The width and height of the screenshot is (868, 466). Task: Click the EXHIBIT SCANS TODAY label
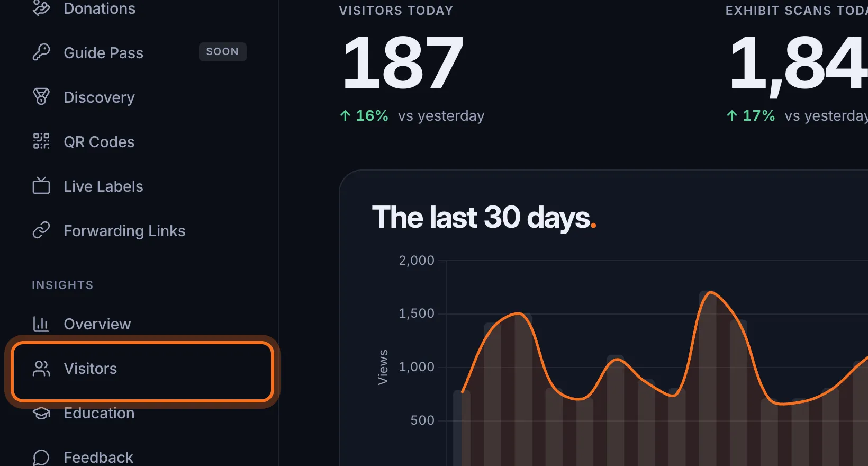tap(797, 11)
